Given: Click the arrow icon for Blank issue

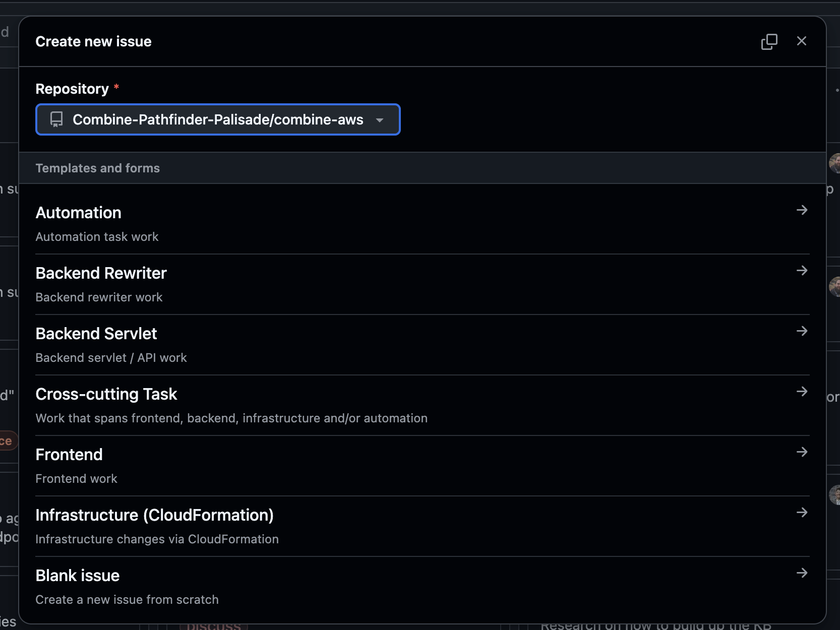Looking at the screenshot, I should click(802, 573).
